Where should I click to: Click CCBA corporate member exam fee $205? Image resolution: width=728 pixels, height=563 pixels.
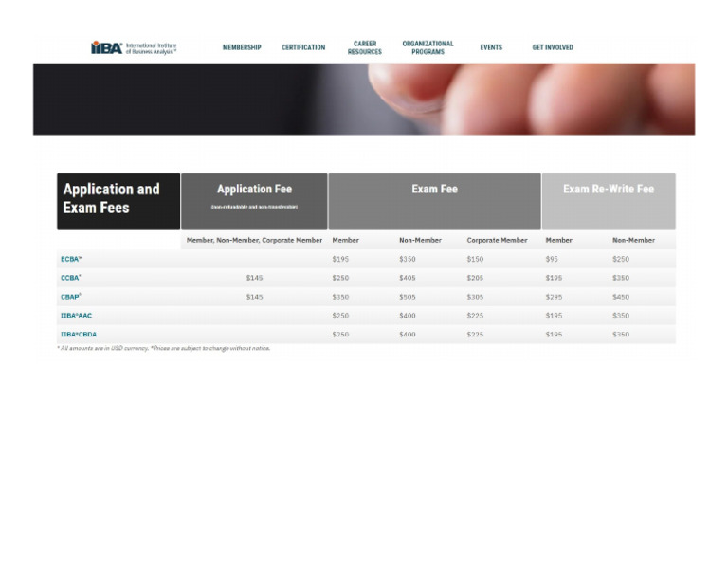click(x=475, y=278)
